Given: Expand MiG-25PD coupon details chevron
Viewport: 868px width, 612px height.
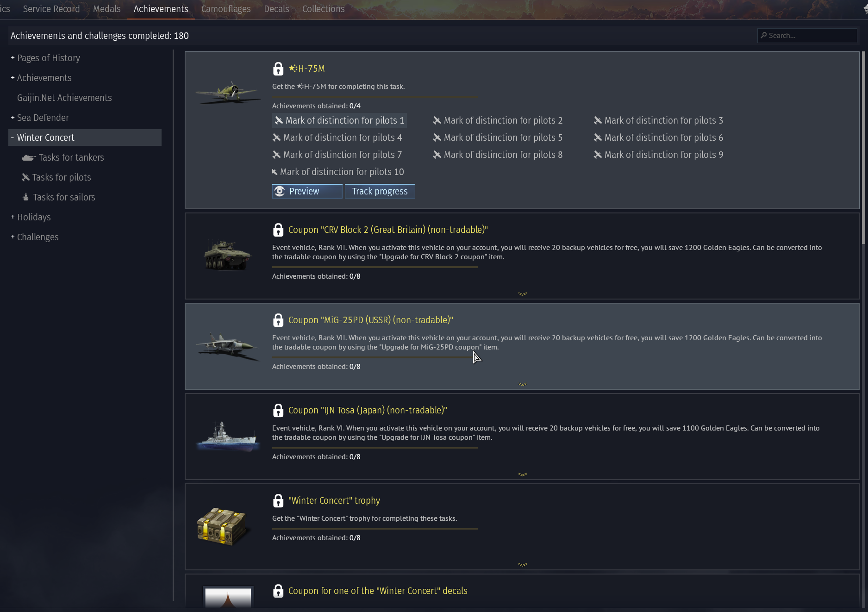Looking at the screenshot, I should click(523, 384).
